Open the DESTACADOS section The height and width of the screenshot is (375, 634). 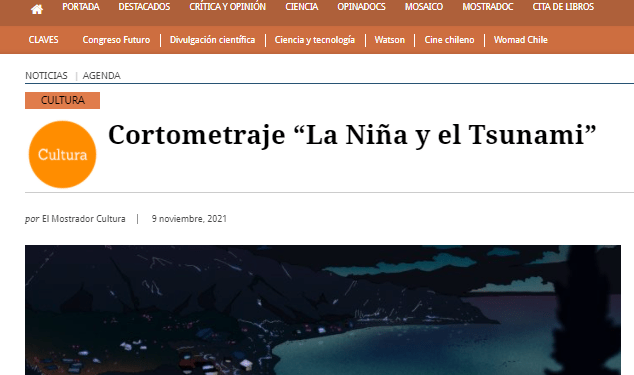[144, 7]
